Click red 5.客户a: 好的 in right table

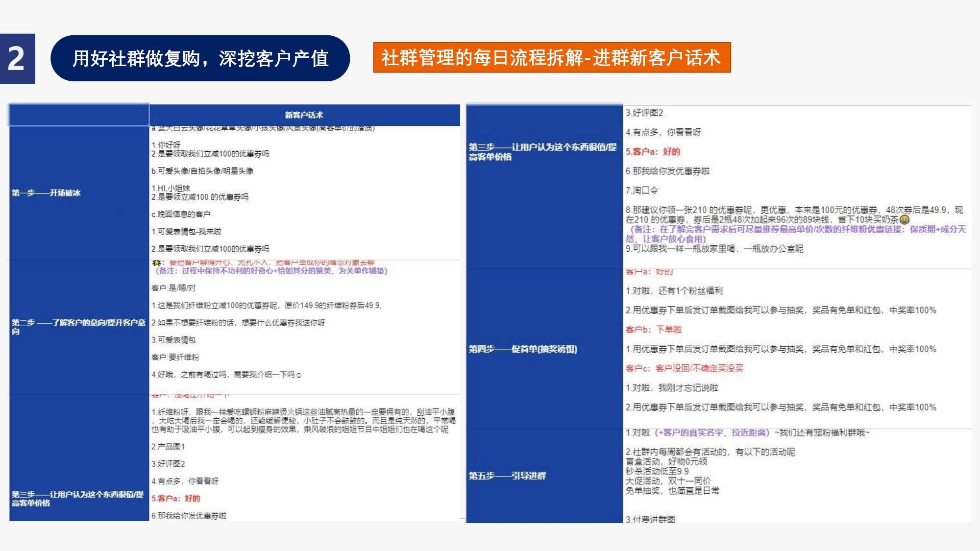653,152
